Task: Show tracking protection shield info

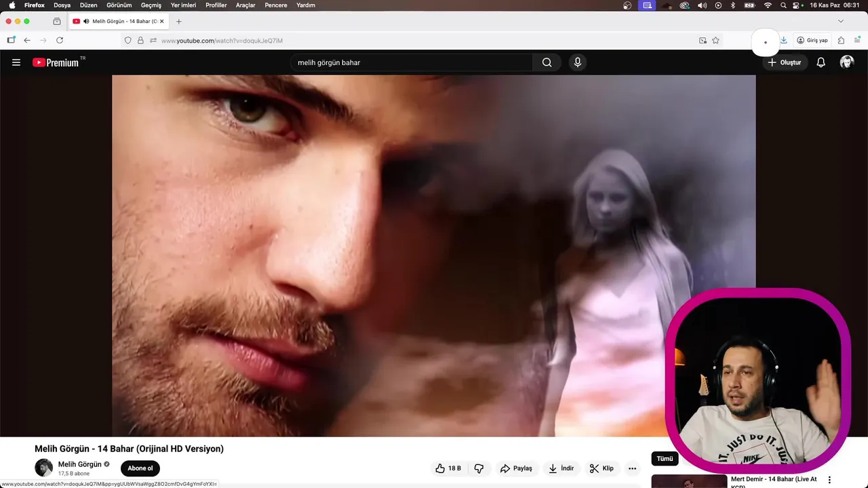Action: [127, 41]
